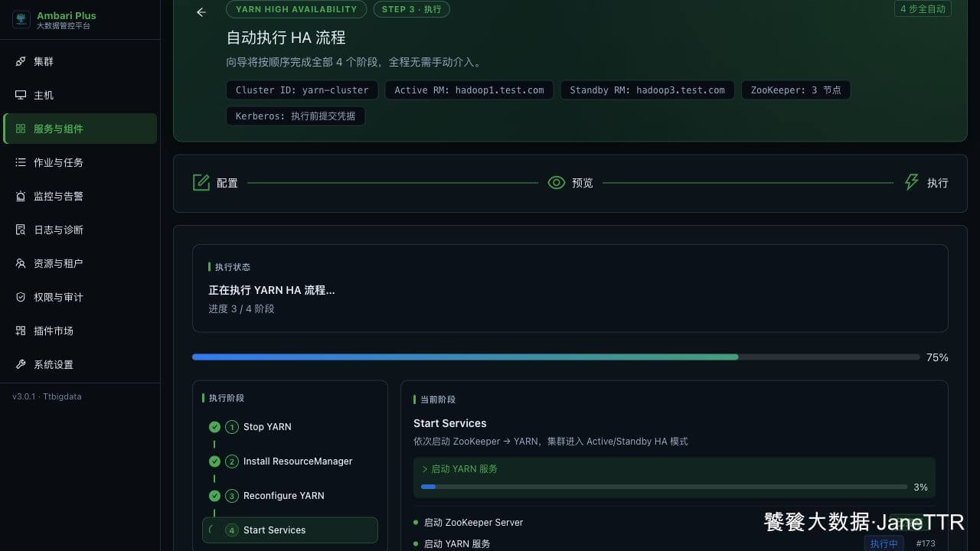This screenshot has height=551, width=980.
Task: Open 系统设置 in the sidebar
Action: point(80,364)
